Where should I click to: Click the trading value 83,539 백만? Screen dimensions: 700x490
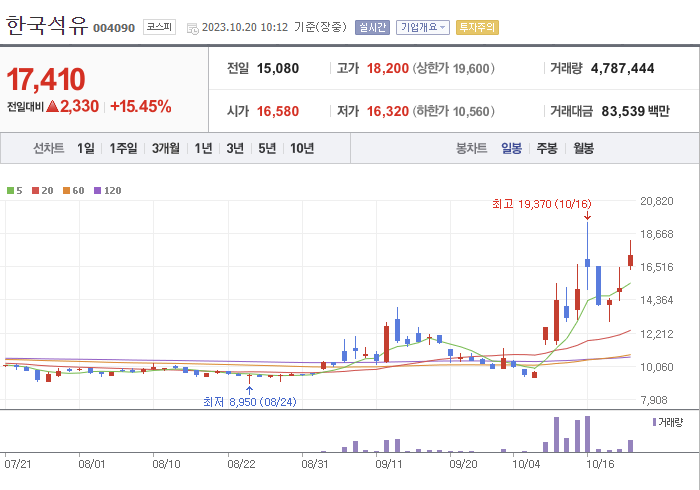[x=635, y=111]
